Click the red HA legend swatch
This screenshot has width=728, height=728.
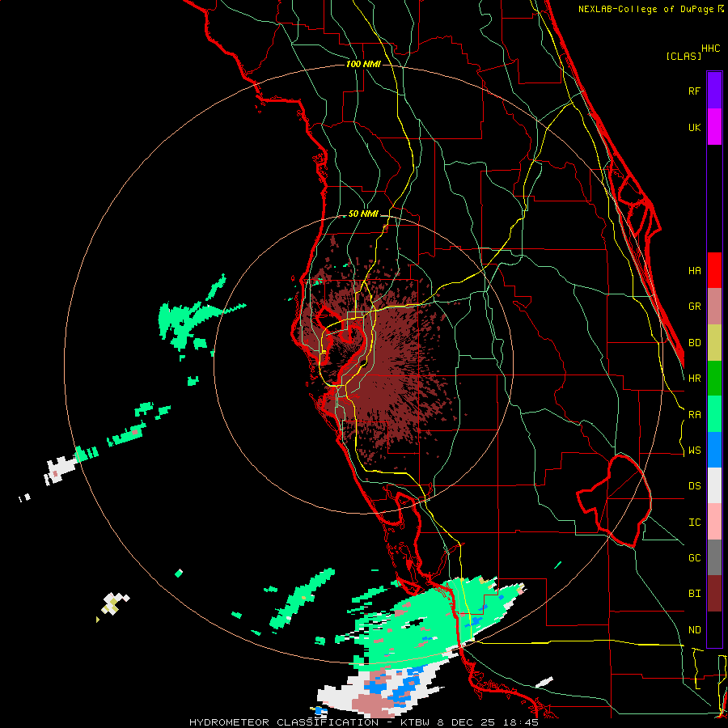pos(714,270)
